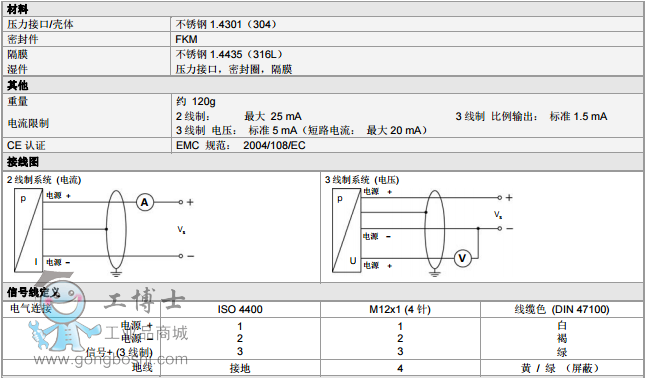
Task: Select pin 1 in the M12x1 column
Action: (400, 326)
